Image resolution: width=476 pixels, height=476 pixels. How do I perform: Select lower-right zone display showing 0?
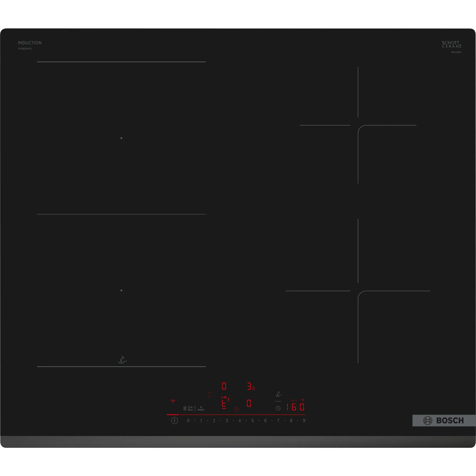click(249, 403)
